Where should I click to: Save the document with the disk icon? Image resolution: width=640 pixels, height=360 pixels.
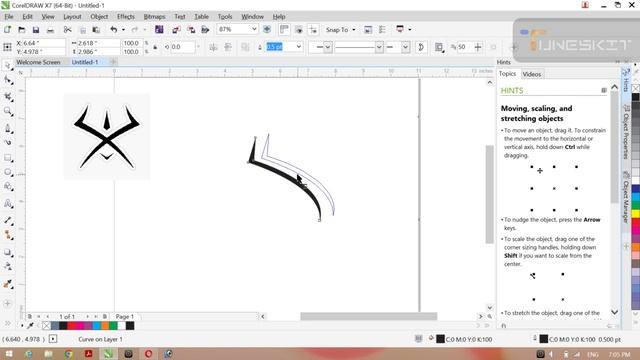[36, 29]
